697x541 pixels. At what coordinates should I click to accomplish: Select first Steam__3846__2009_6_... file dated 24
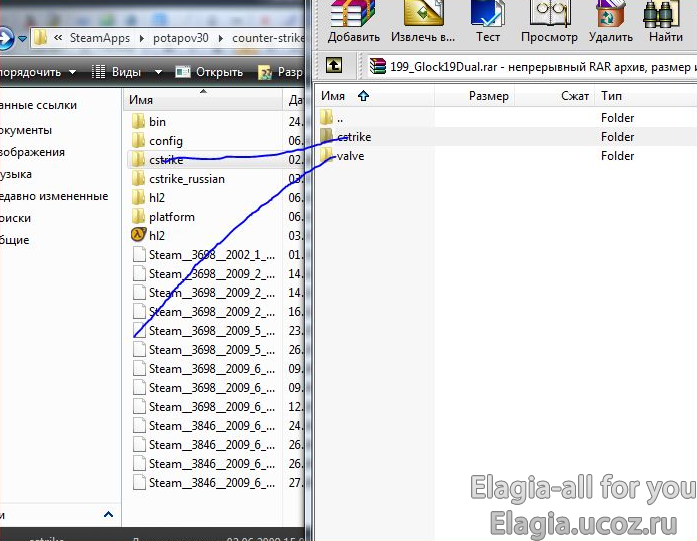[212, 426]
